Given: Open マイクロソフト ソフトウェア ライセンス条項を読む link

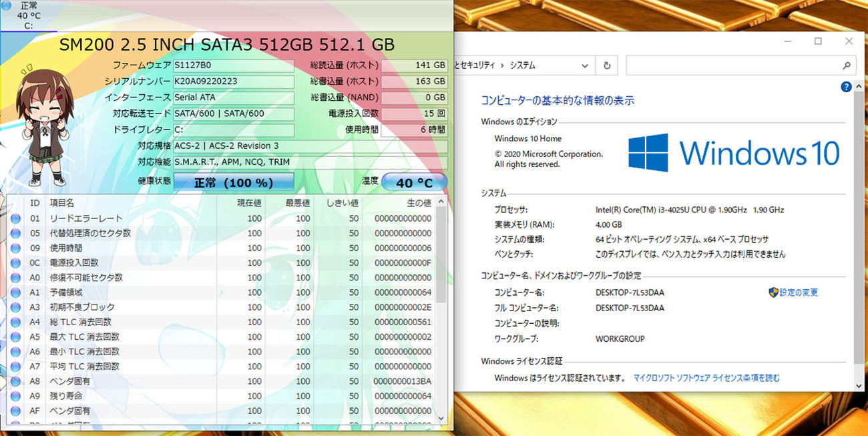Looking at the screenshot, I should coord(706,378).
